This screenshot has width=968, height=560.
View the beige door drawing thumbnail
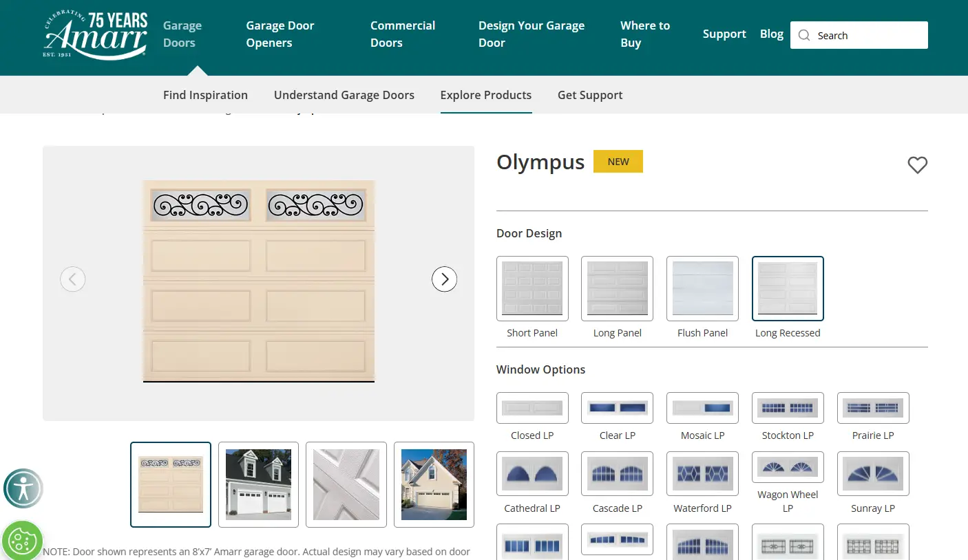(171, 484)
